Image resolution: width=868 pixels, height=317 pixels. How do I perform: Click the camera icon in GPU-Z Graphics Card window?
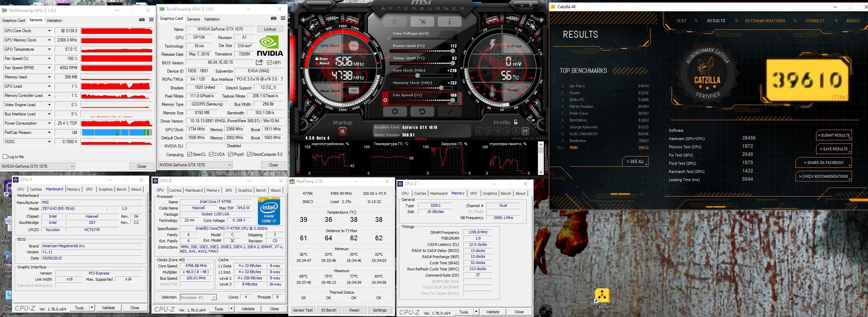274,18
